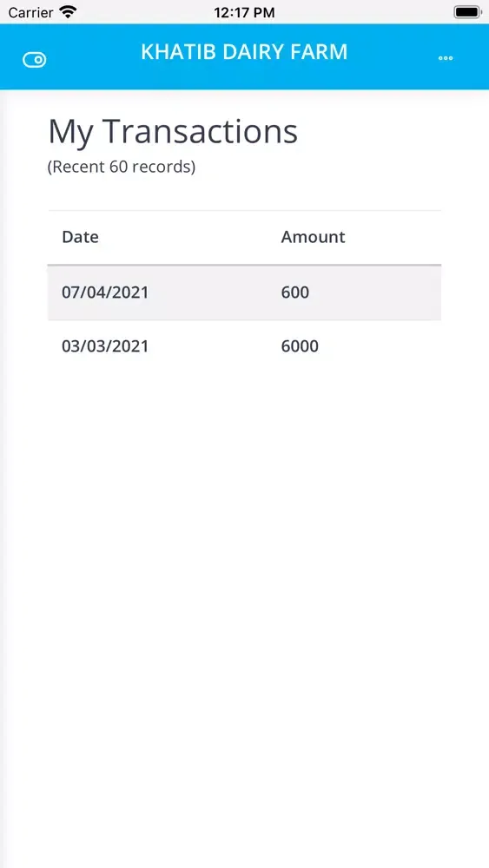Toggle the sidebar switch icon in header
Image resolution: width=489 pixels, height=868 pixels.
(x=35, y=60)
